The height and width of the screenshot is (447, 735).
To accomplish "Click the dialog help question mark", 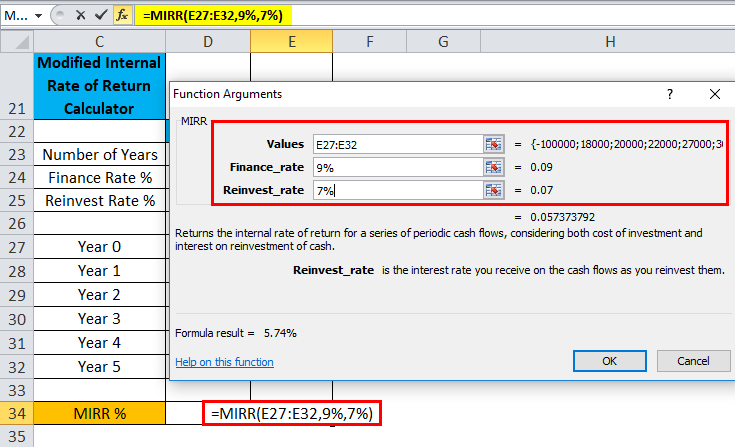I will [670, 94].
